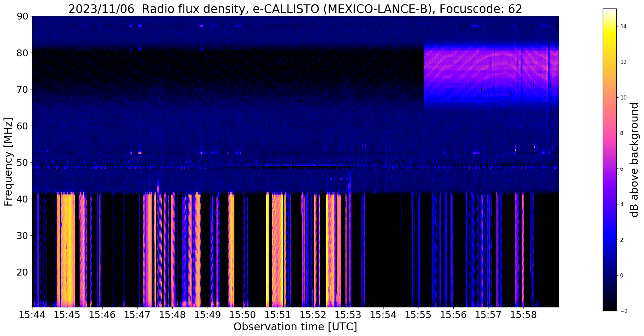
Task: Click the colorbar tick label 6
Action: point(621,169)
